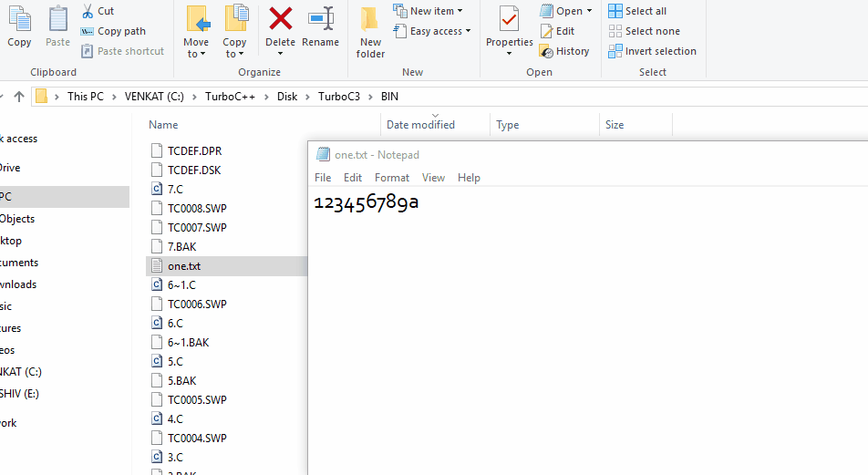Click the Copy path icon
The image size is (868, 475).
88,31
